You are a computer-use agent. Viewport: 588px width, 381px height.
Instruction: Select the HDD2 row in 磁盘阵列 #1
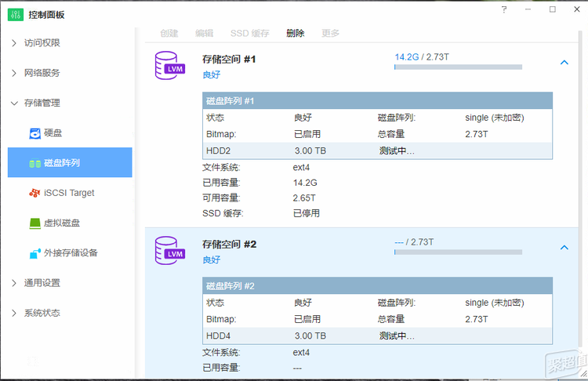click(x=377, y=151)
